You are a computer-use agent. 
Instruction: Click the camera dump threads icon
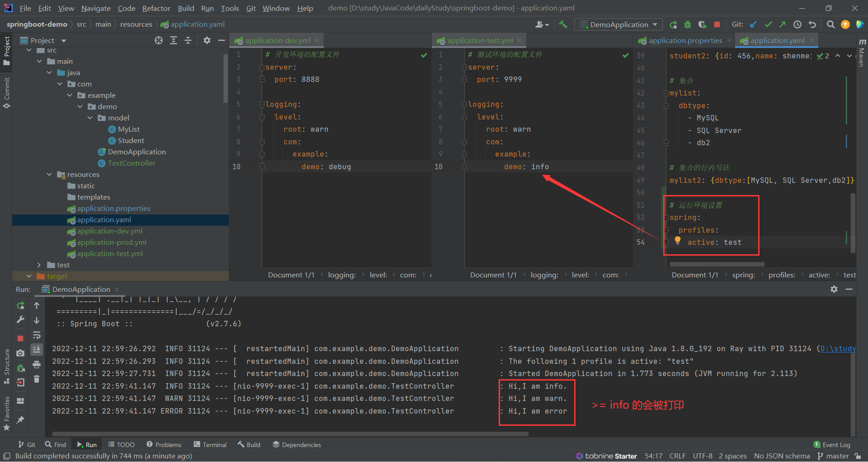(20, 353)
